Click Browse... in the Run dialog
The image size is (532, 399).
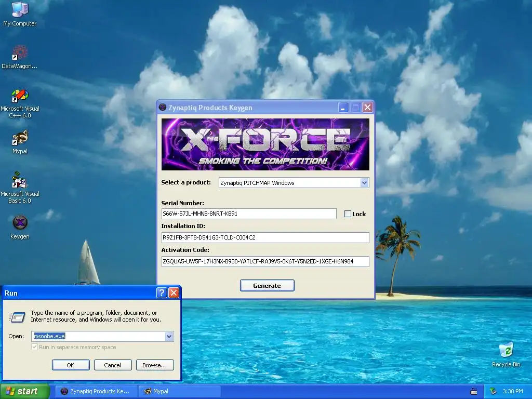(155, 365)
